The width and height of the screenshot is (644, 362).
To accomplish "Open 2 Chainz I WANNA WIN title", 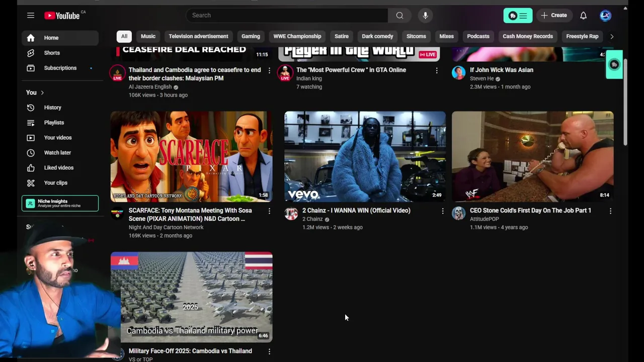I will [x=356, y=211].
